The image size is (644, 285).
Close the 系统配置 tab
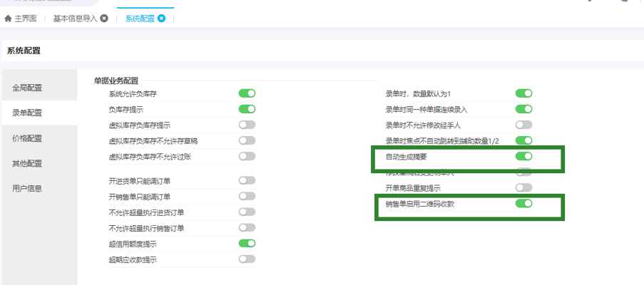click(161, 19)
